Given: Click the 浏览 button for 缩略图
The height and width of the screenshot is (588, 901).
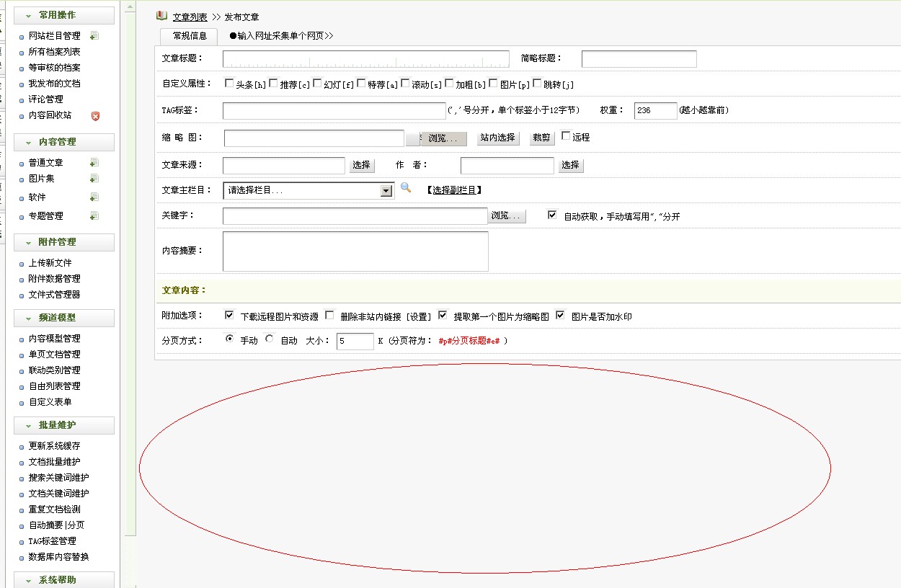Looking at the screenshot, I should (x=443, y=138).
